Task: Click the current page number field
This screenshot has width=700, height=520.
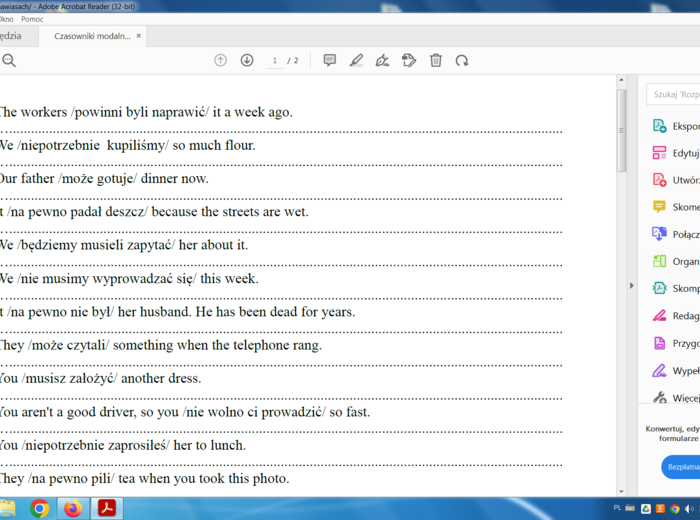Action: click(275, 61)
